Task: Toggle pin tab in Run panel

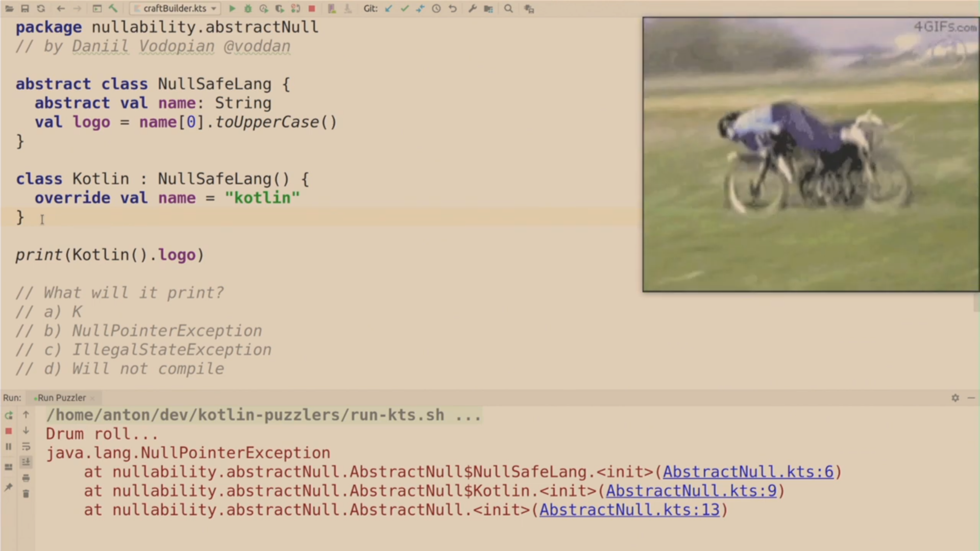Action: coord(9,487)
